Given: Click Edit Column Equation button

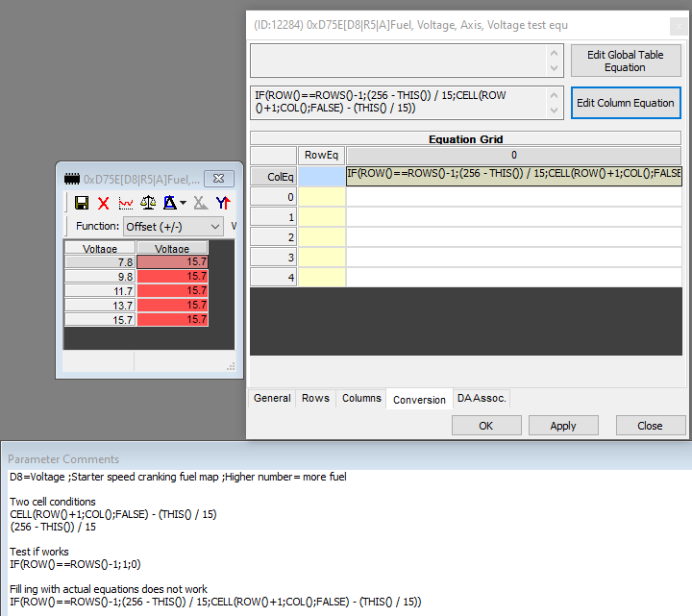Looking at the screenshot, I should coord(625,103).
